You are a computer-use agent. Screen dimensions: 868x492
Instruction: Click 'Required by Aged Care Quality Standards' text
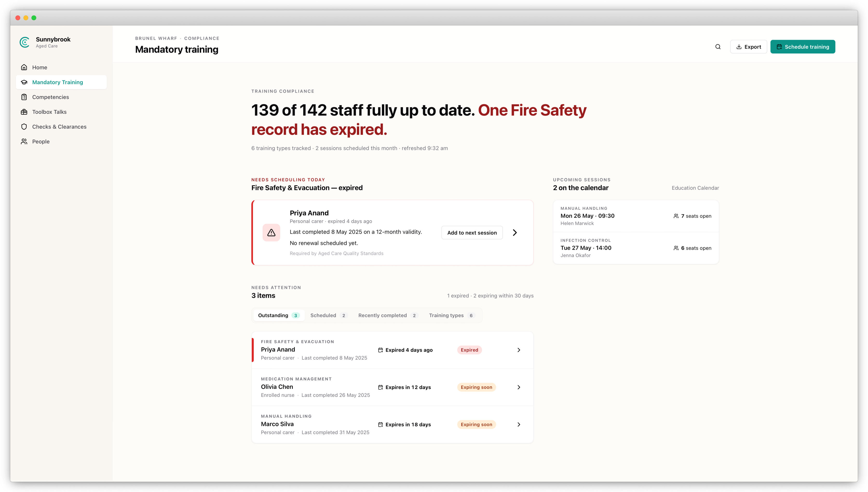(x=337, y=253)
